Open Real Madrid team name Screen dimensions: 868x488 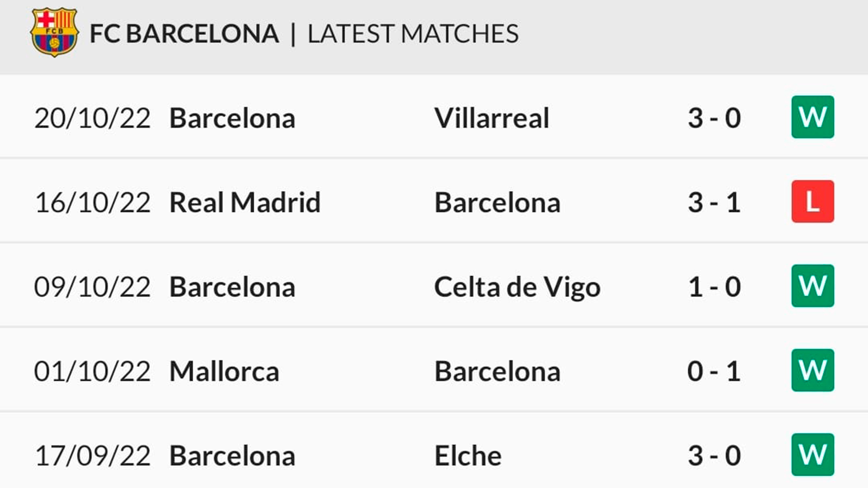coord(245,202)
